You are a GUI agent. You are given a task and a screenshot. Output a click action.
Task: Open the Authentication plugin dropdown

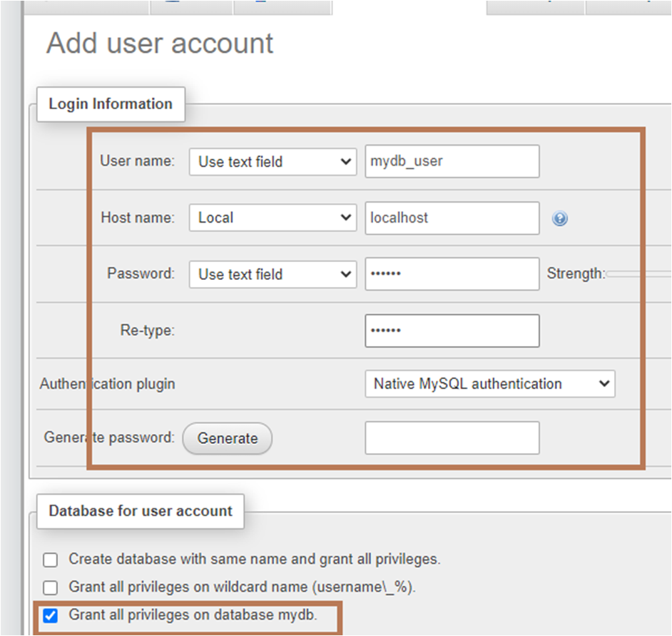(489, 384)
